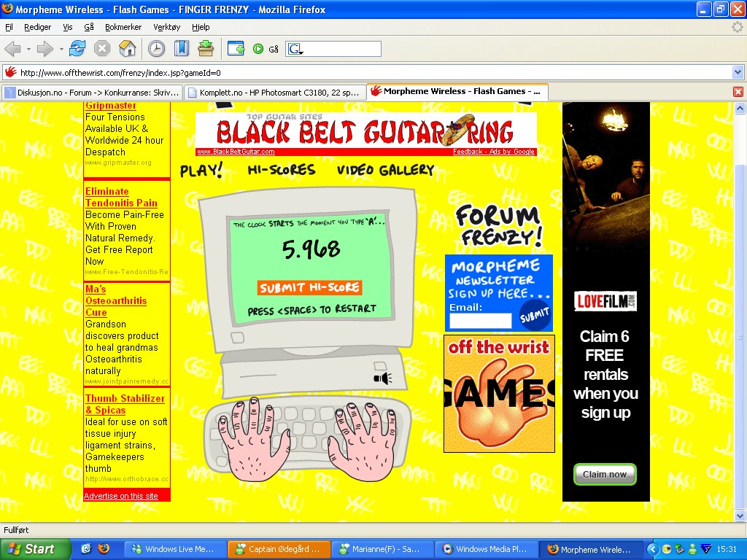Open the Bookmarks toolbar icon

[181, 49]
